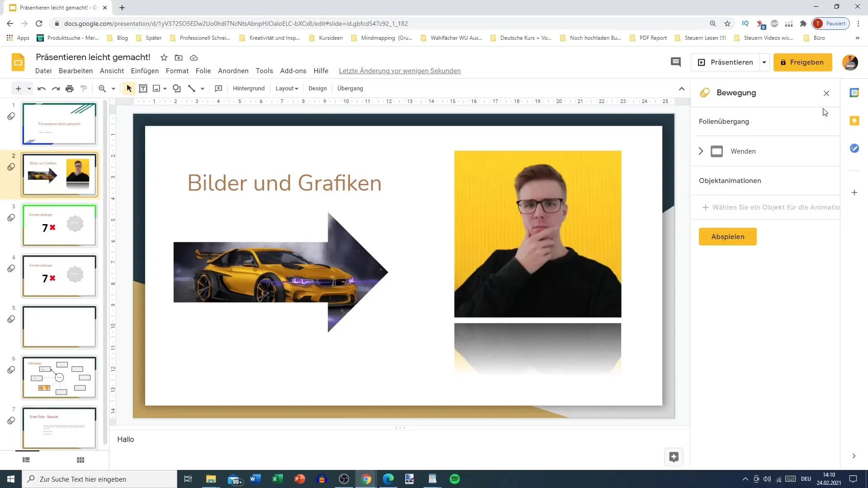The image size is (868, 488).
Task: Open new slide layout dropdown arrow
Action: pyautogui.click(x=29, y=89)
